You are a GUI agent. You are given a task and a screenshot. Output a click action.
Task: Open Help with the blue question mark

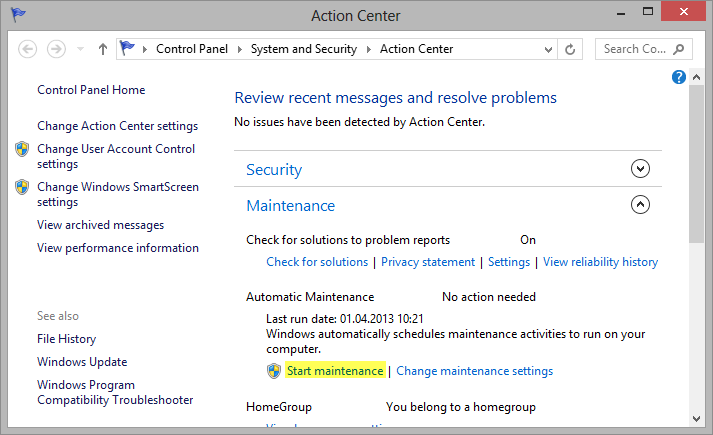pyautogui.click(x=678, y=77)
